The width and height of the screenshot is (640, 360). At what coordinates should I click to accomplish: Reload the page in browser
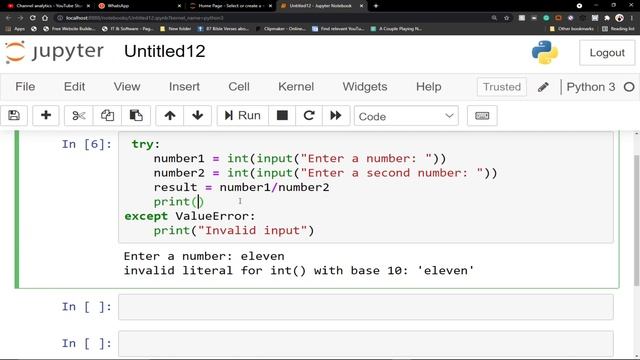33,18
